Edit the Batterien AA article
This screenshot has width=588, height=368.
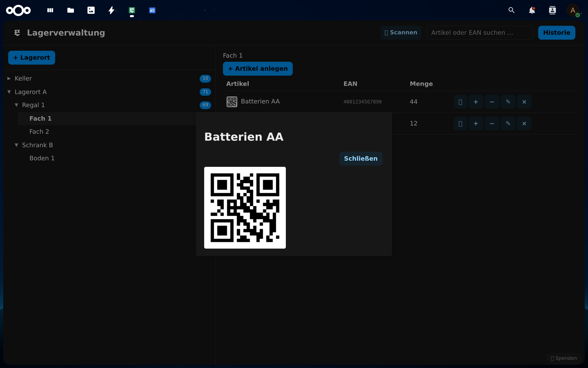click(508, 102)
